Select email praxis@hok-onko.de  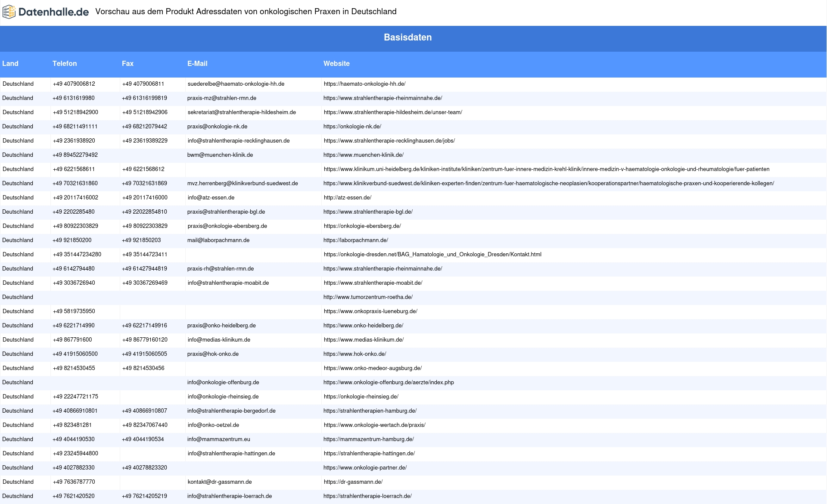pos(213,354)
